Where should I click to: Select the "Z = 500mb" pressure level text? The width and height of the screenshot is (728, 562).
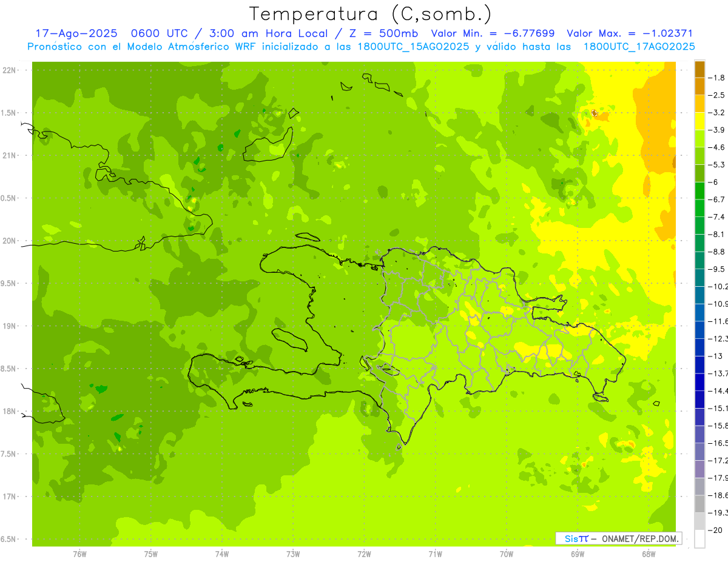pyautogui.click(x=382, y=33)
